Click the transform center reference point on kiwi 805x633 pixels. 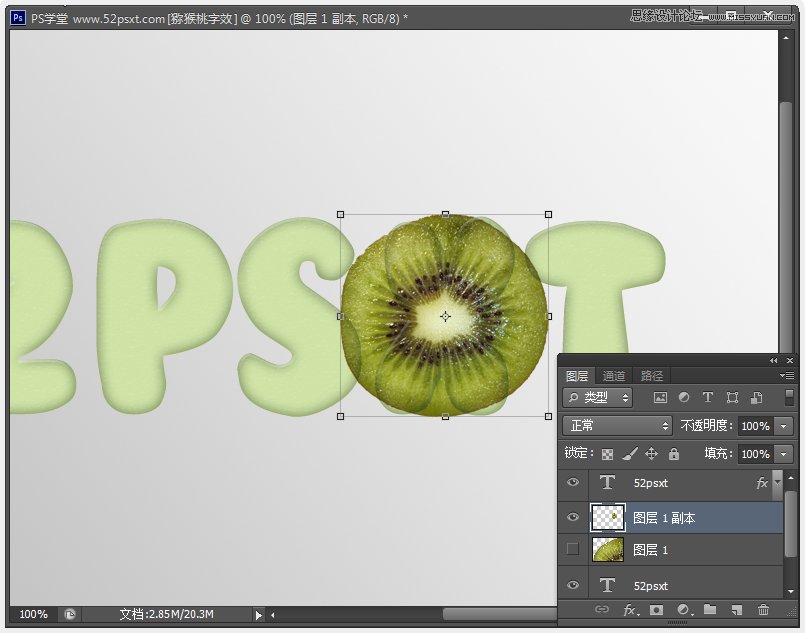click(445, 317)
